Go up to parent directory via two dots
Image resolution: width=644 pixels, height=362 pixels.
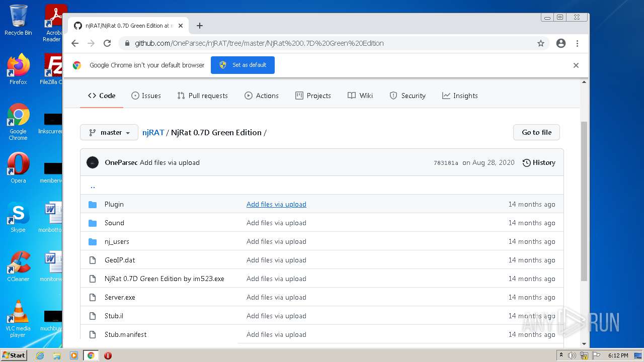coord(93,186)
